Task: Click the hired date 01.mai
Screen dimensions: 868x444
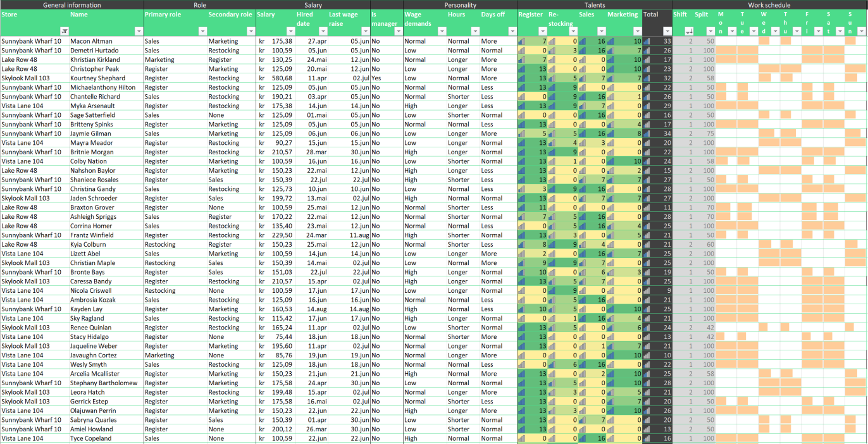Action: click(317, 115)
